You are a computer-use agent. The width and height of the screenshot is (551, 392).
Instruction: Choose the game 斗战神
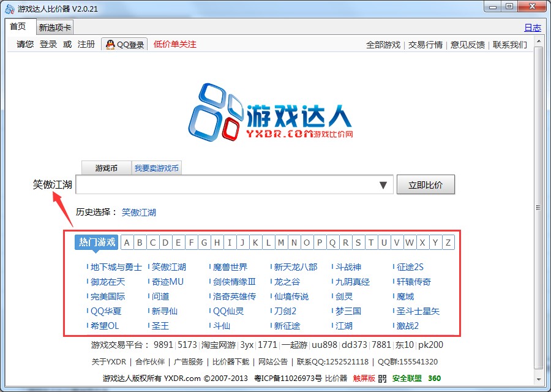pyautogui.click(x=348, y=267)
